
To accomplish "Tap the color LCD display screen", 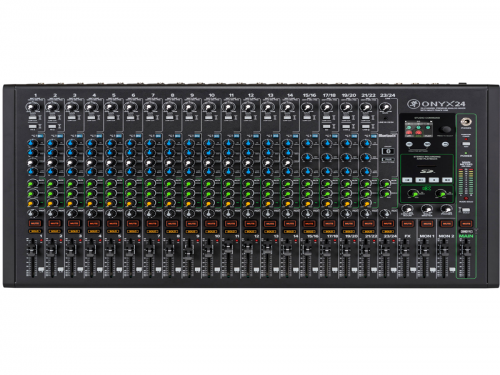I will point(419,129).
